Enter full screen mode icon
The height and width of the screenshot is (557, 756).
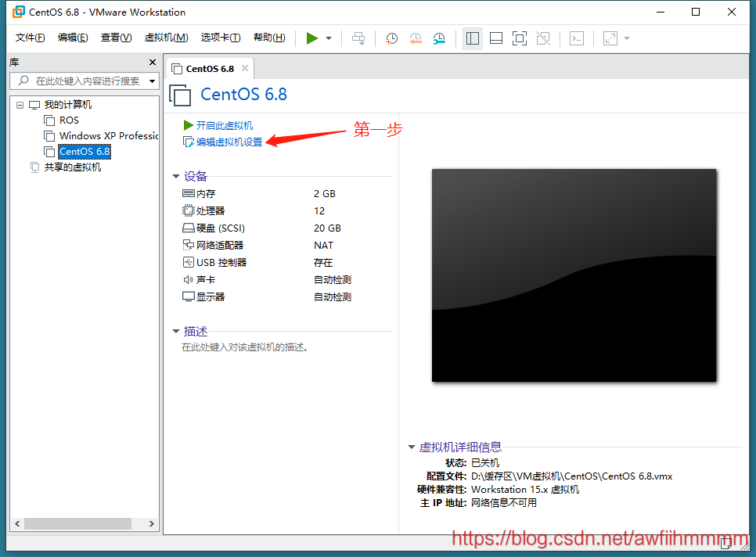(x=520, y=38)
